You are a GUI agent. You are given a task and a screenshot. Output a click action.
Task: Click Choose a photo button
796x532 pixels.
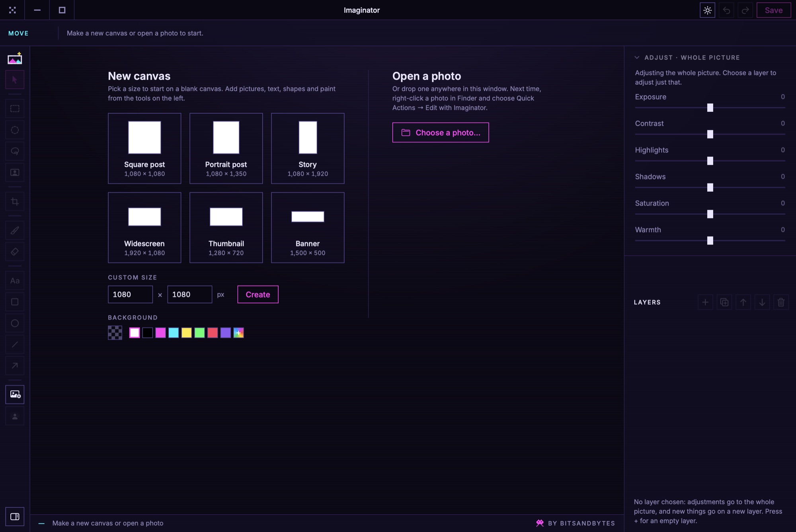(x=441, y=133)
